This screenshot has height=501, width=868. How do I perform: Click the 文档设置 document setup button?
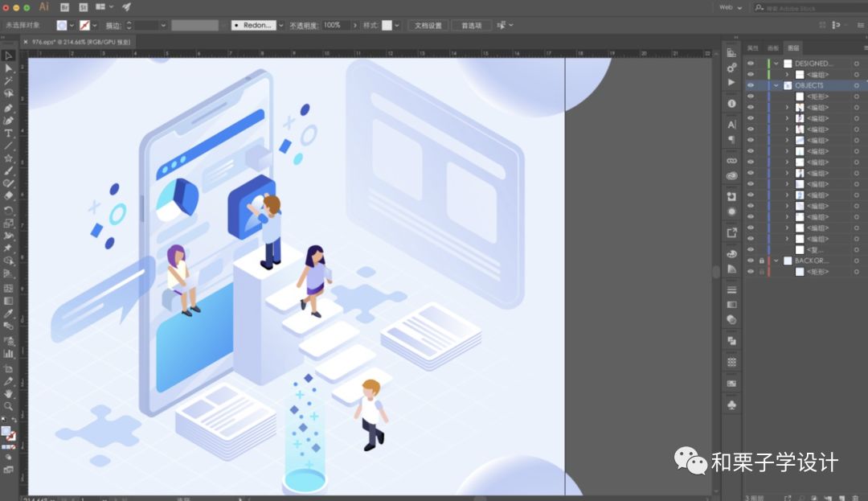tap(428, 26)
